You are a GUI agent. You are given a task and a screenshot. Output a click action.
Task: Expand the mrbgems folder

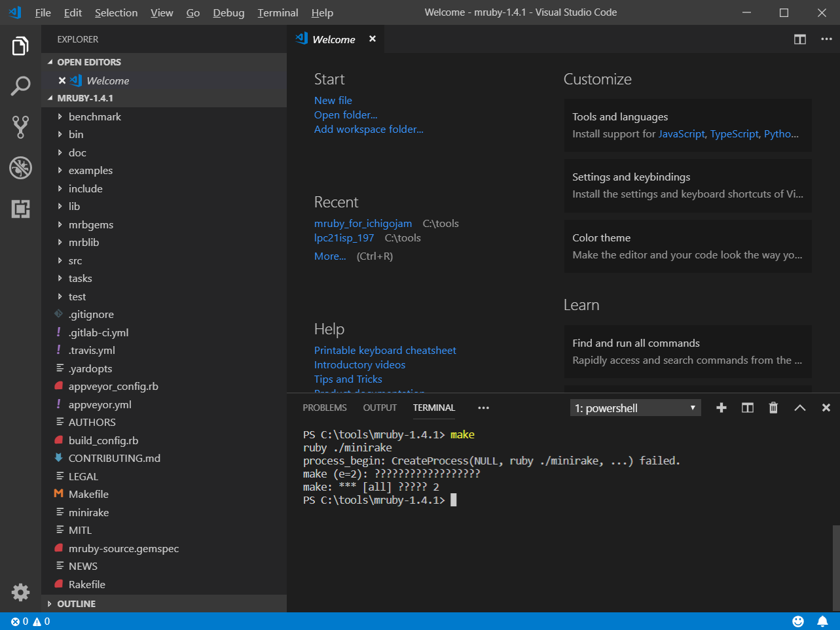(x=90, y=224)
